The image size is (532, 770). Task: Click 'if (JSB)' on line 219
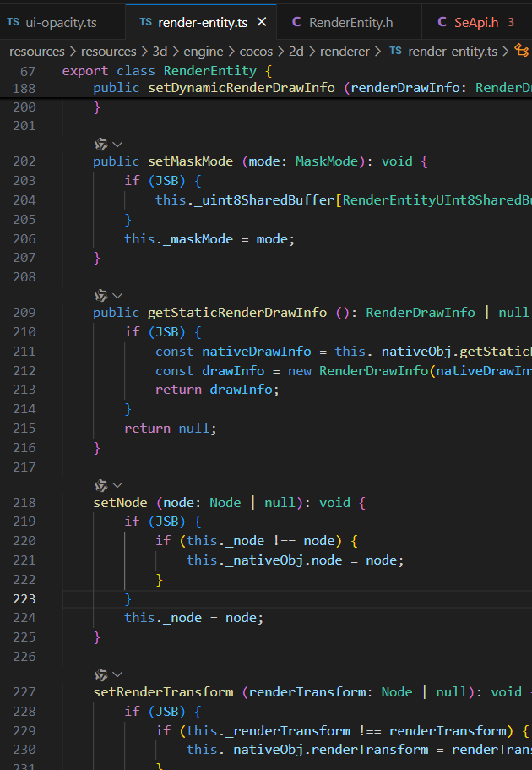click(155, 521)
